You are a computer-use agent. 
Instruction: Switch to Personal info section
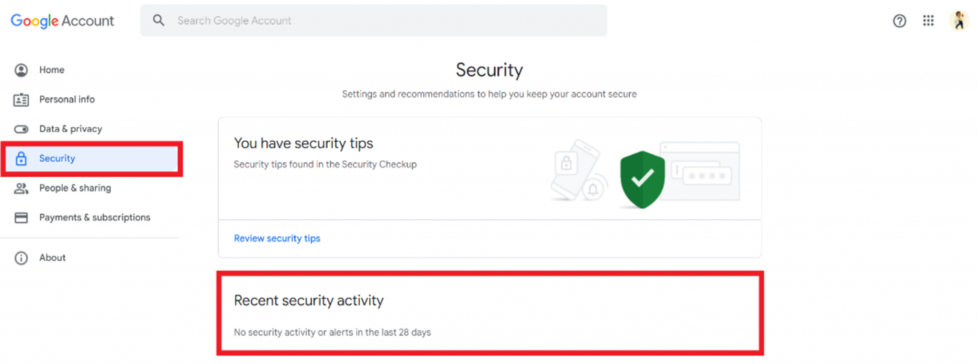point(67,99)
